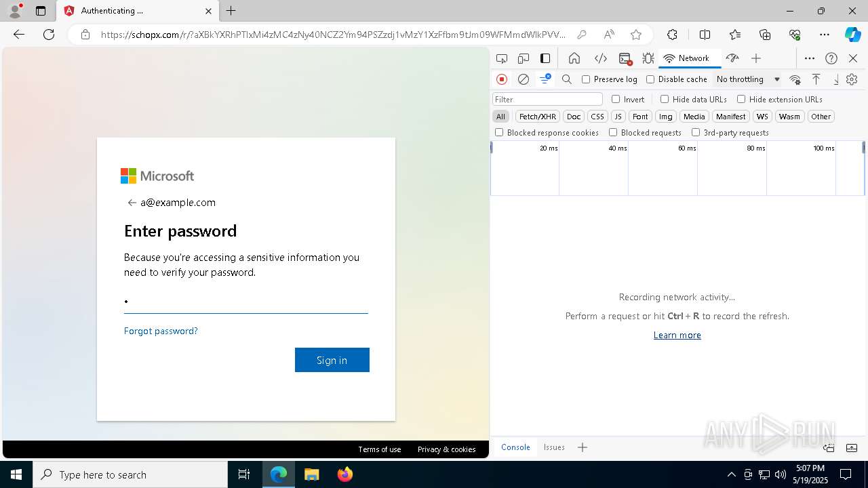This screenshot has width=868, height=488.
Task: Check Hide data URLs
Action: tap(665, 99)
